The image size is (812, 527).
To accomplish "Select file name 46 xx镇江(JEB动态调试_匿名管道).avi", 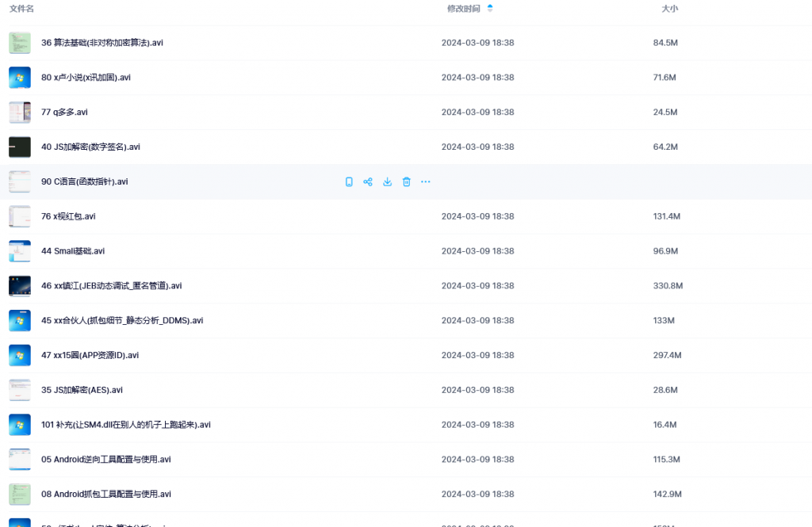I will point(111,285).
